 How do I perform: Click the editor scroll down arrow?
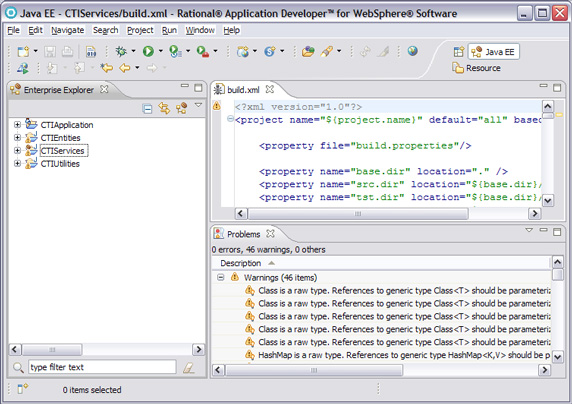(x=548, y=200)
